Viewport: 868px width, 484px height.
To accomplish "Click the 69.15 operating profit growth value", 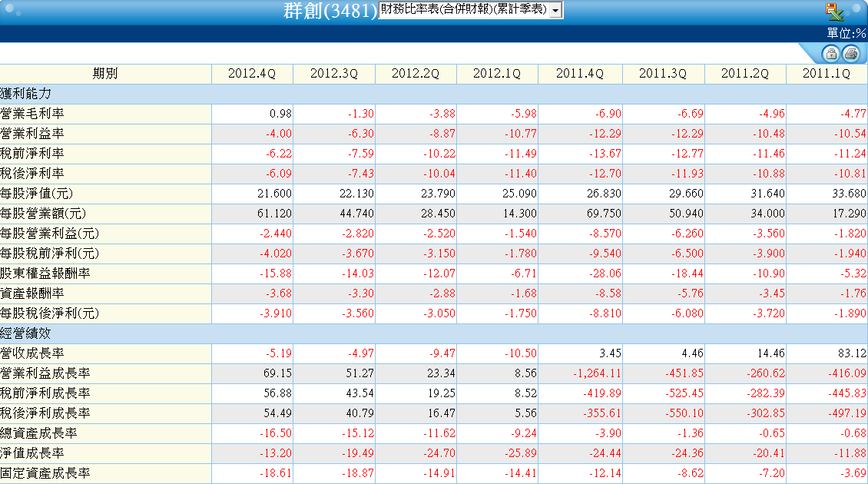I will click(x=278, y=373).
